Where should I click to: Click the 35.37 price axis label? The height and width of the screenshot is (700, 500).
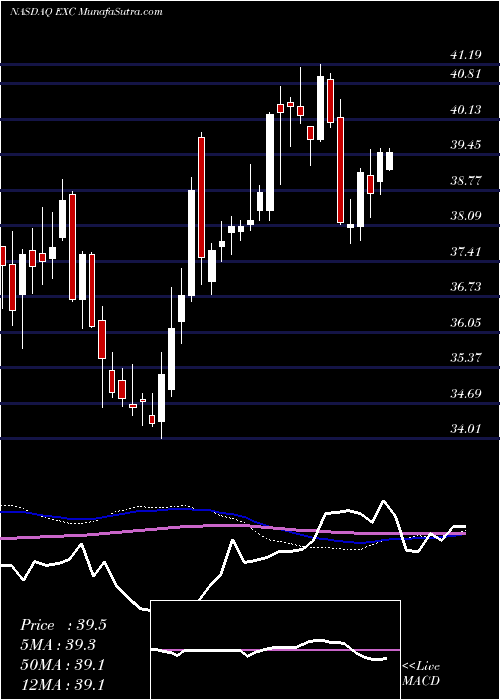[x=466, y=358]
